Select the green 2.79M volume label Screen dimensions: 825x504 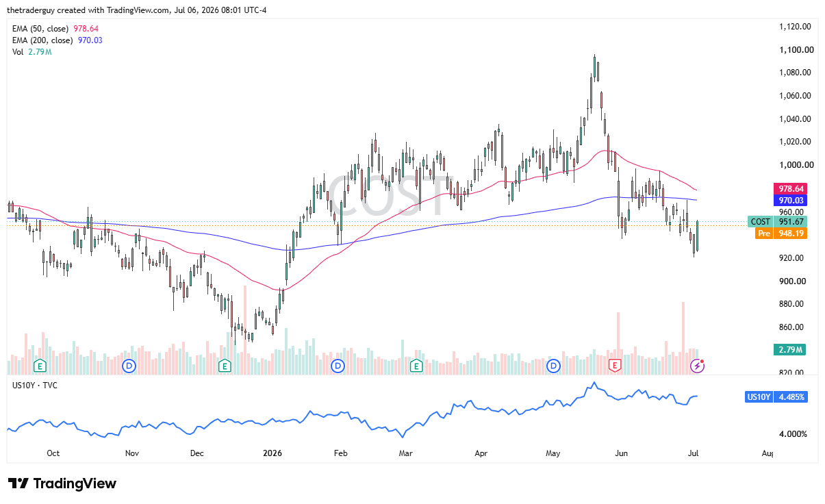point(790,350)
